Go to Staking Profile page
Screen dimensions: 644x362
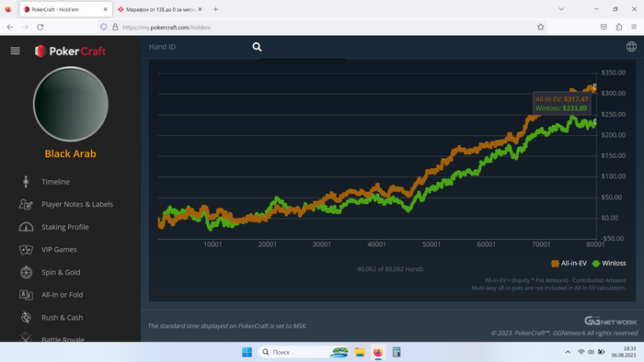[x=65, y=227]
